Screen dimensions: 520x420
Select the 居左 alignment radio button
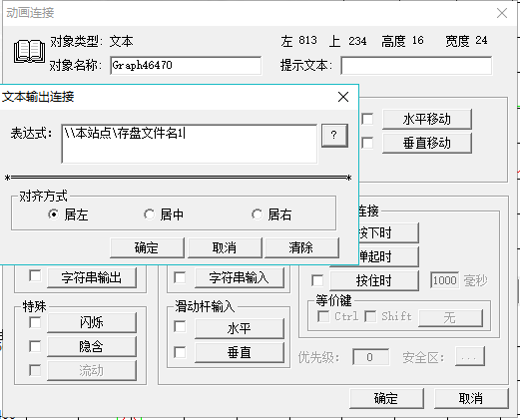(x=53, y=214)
